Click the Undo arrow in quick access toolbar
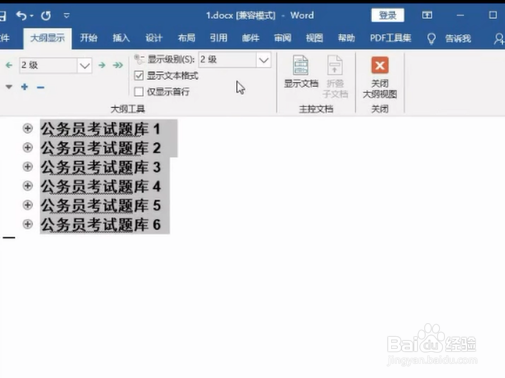Image resolution: width=505 pixels, height=378 pixels. click(x=21, y=15)
